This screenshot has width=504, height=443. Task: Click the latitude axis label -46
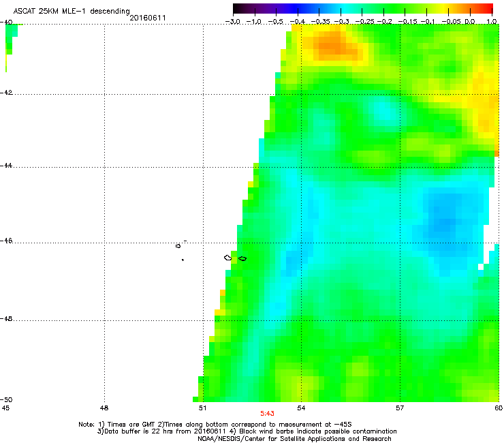click(6, 241)
